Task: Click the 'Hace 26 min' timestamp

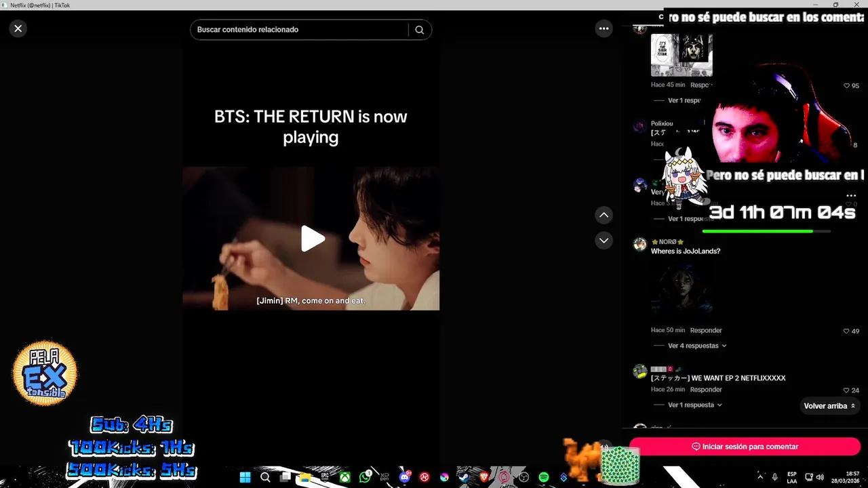Action: [667, 390]
